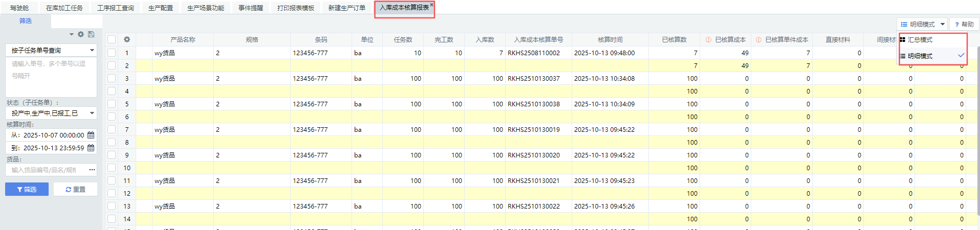Open calendar picker for the 从 start date
This screenshot has height=230, width=980.
click(91, 135)
